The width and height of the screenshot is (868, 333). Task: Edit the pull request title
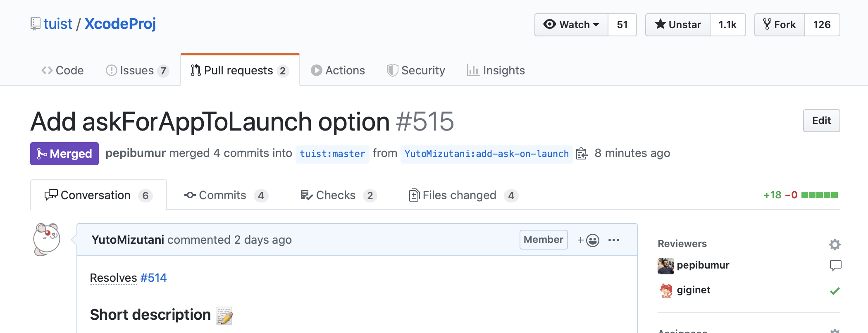pos(821,121)
